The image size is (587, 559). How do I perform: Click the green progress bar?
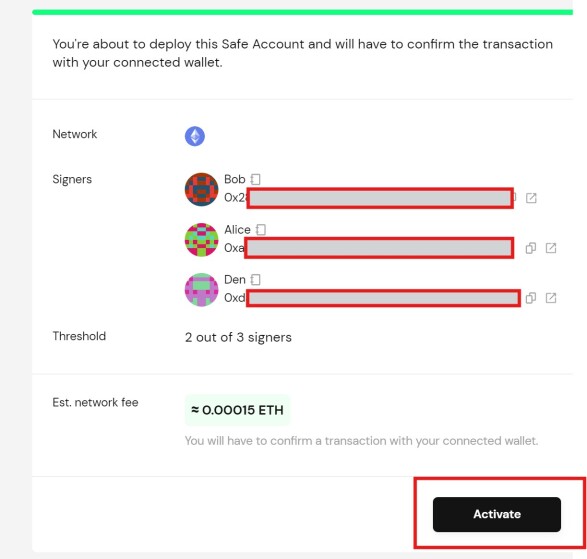(x=302, y=12)
